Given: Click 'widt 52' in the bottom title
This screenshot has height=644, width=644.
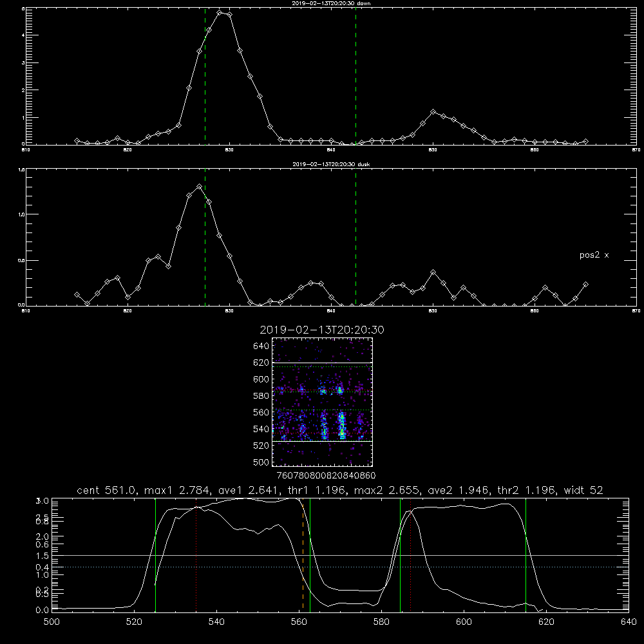Looking at the screenshot, I should pyautogui.click(x=583, y=490).
